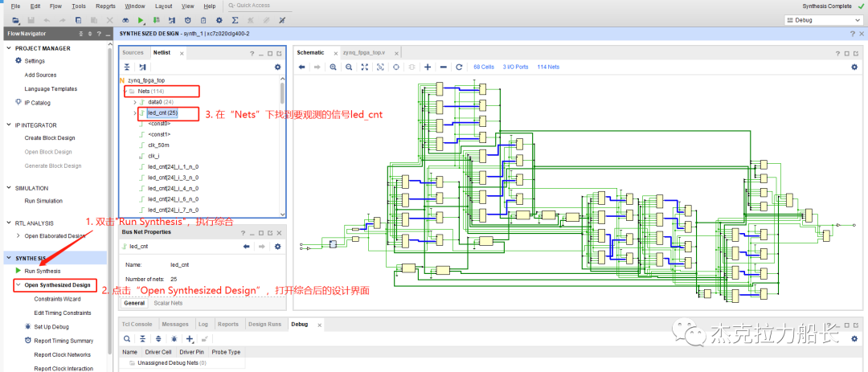This screenshot has width=868, height=372.
Task: Click the Quick Access search field
Action: pos(257,6)
